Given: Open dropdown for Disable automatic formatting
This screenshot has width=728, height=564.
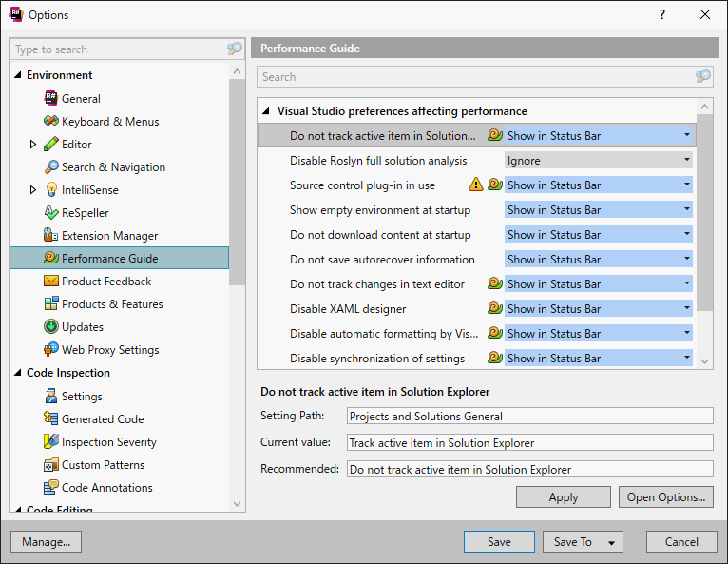Looking at the screenshot, I should (x=687, y=333).
